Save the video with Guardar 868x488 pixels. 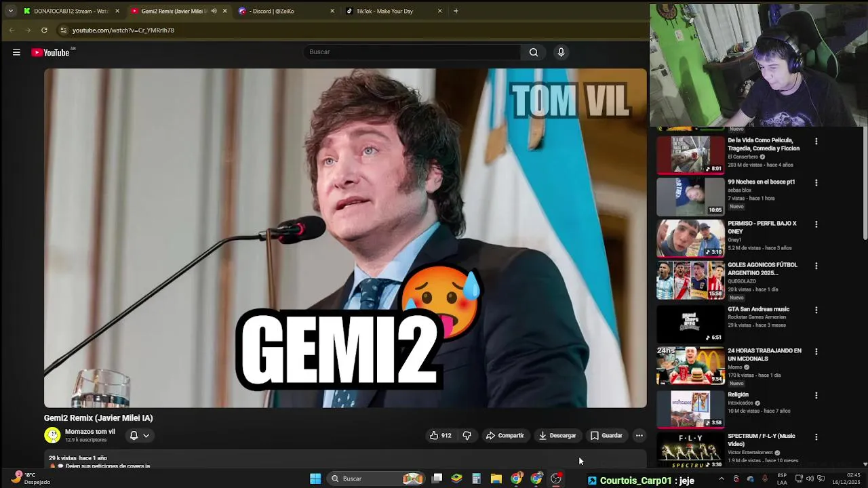coord(606,436)
